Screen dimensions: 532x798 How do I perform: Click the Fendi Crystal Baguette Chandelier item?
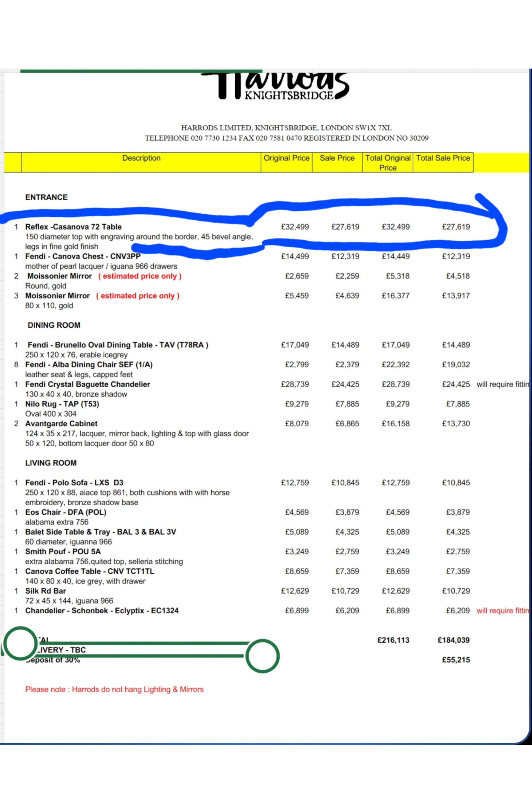pyautogui.click(x=87, y=384)
